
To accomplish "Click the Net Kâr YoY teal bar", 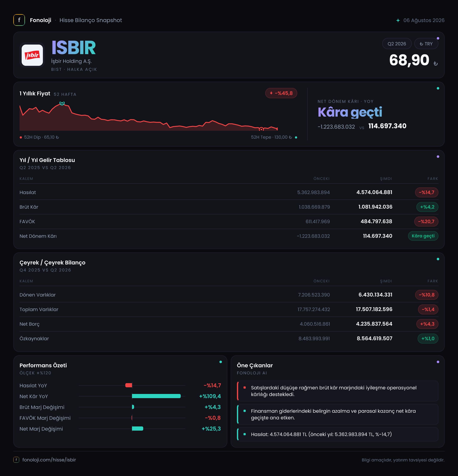I will pos(156,396).
